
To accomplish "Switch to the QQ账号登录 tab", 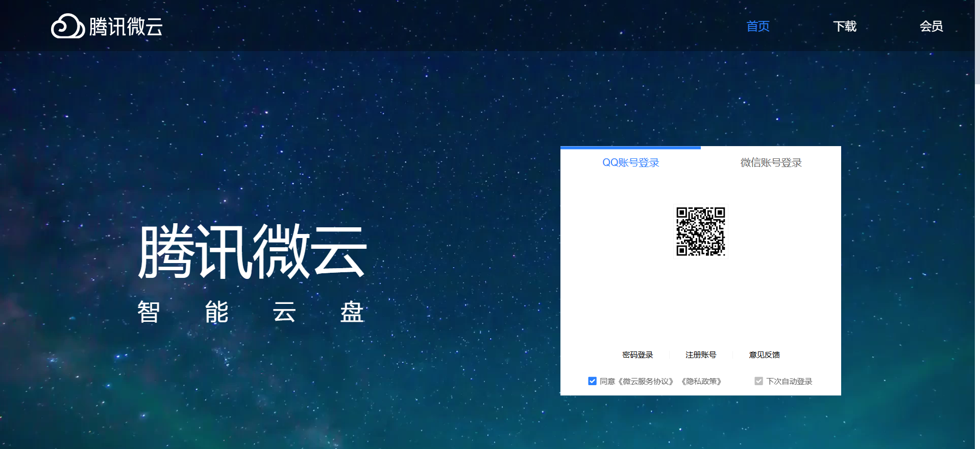I will coord(630,162).
